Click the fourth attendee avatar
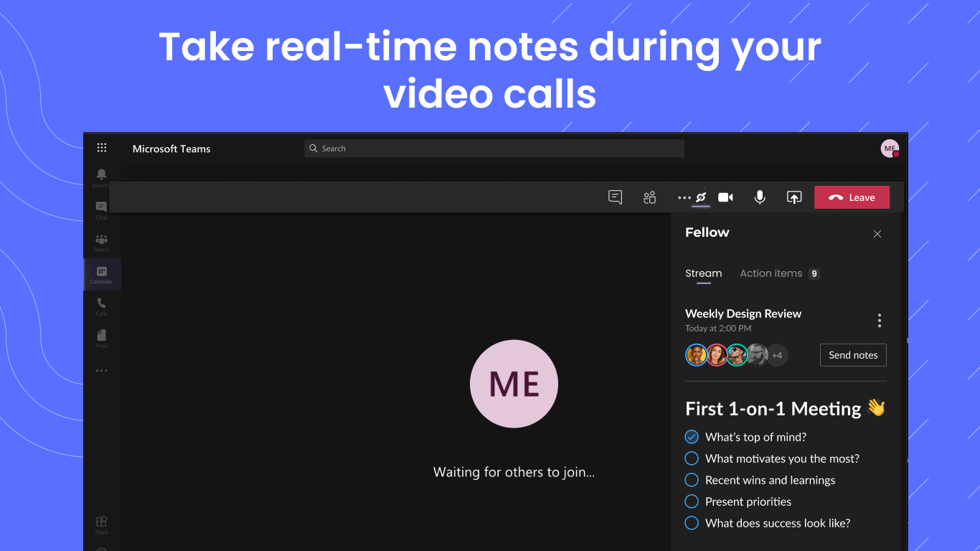The height and width of the screenshot is (551, 980). 756,355
